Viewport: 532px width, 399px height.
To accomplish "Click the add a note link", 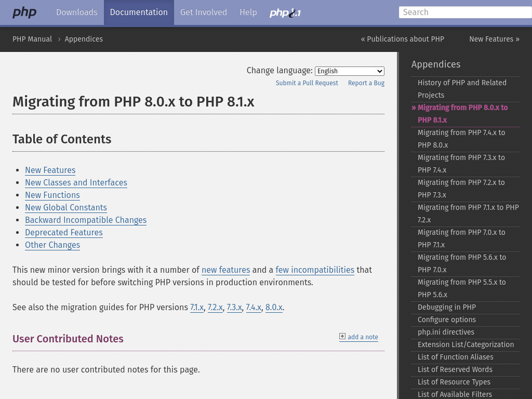I will (363, 337).
